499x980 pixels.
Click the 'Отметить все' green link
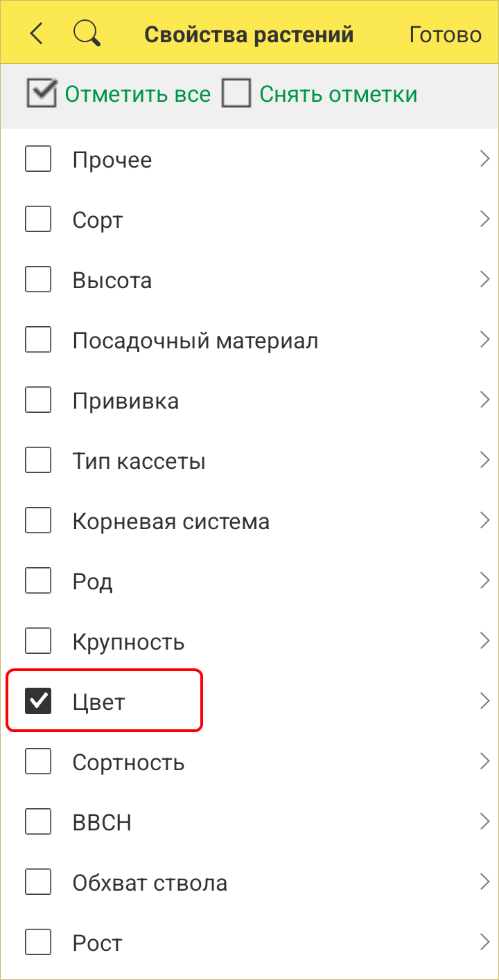coord(137,94)
